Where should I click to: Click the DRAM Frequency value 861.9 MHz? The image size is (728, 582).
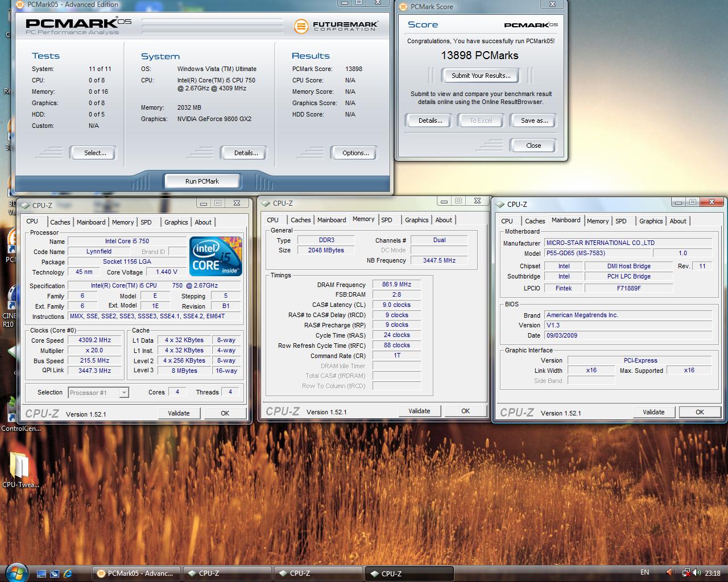[396, 285]
